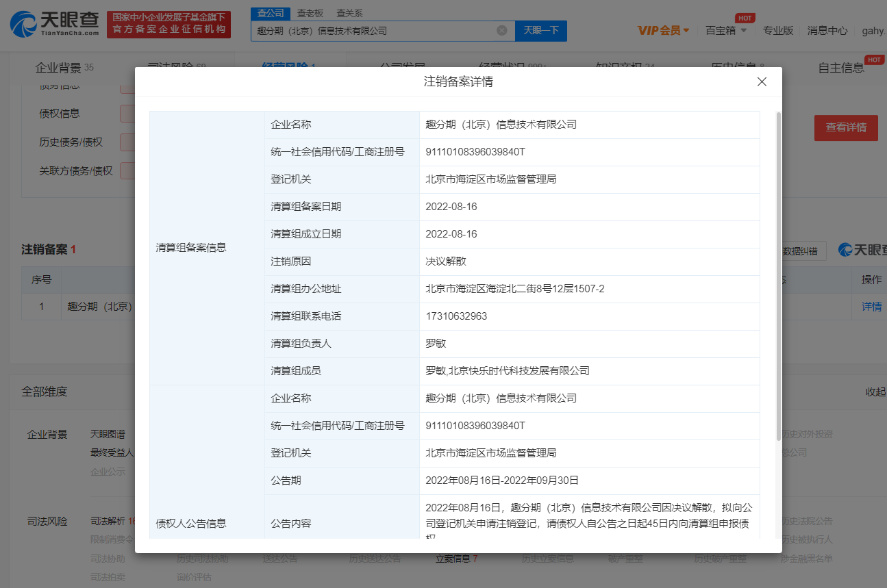Click 天眼查 watermark logo beside 数据纠错
Image resolution: width=887 pixels, height=588 pixels.
(862, 251)
